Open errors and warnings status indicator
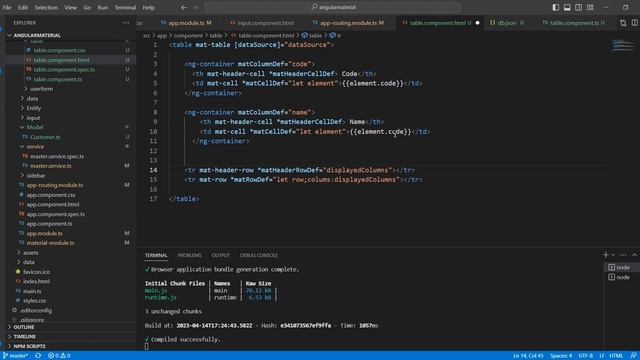Viewport: 640px width, 360px height. click(x=59, y=356)
